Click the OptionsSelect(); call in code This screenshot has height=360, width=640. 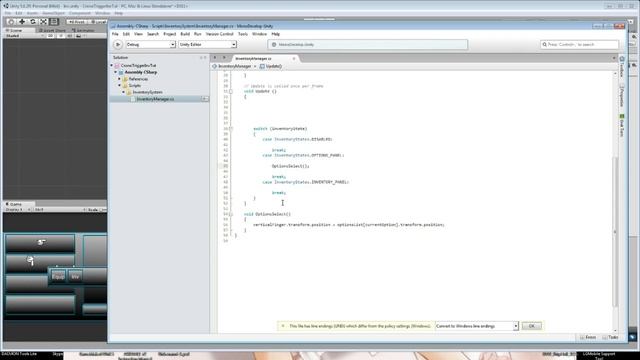click(291, 166)
